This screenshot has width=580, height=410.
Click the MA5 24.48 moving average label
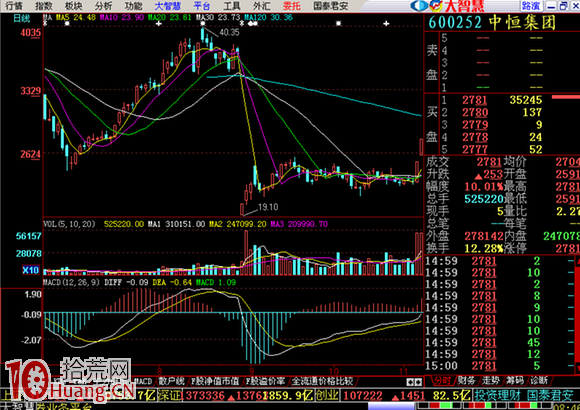click(75, 17)
